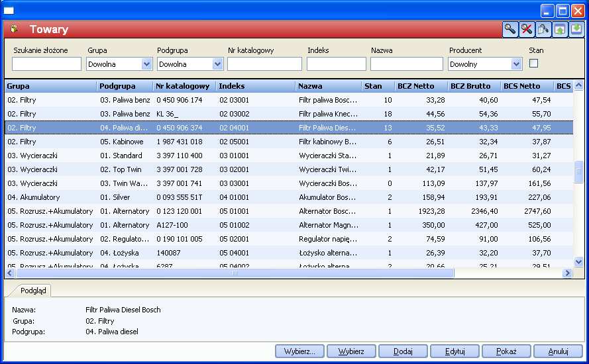This screenshot has height=364, width=589.
Task: Sort by the BCS Netto column header
Action: tap(527, 86)
